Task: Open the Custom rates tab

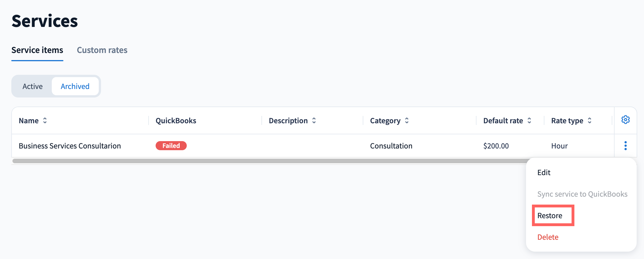Action: click(x=102, y=50)
